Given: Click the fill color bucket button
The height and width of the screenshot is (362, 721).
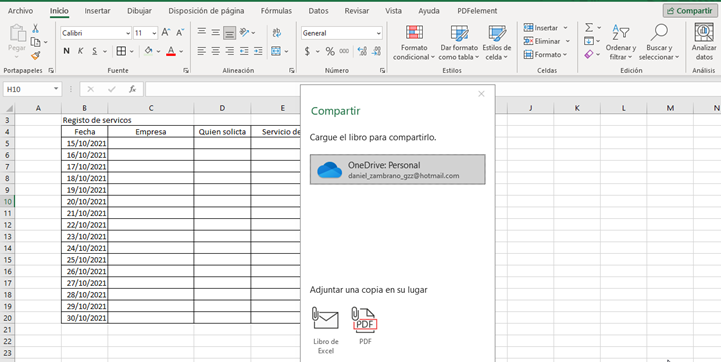Looking at the screenshot, I should [148, 51].
